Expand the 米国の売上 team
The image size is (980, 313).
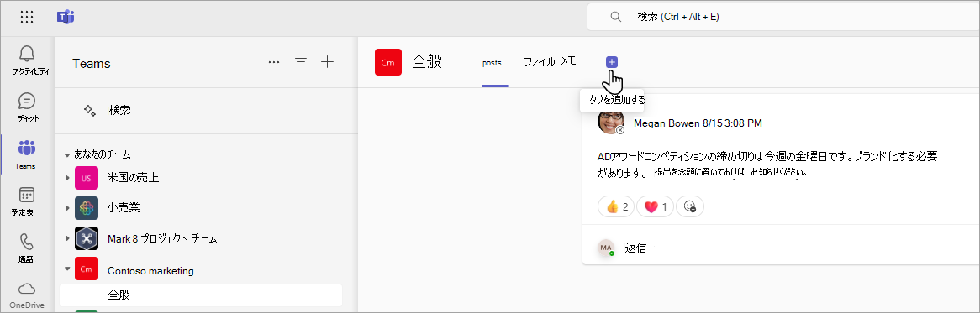click(67, 178)
